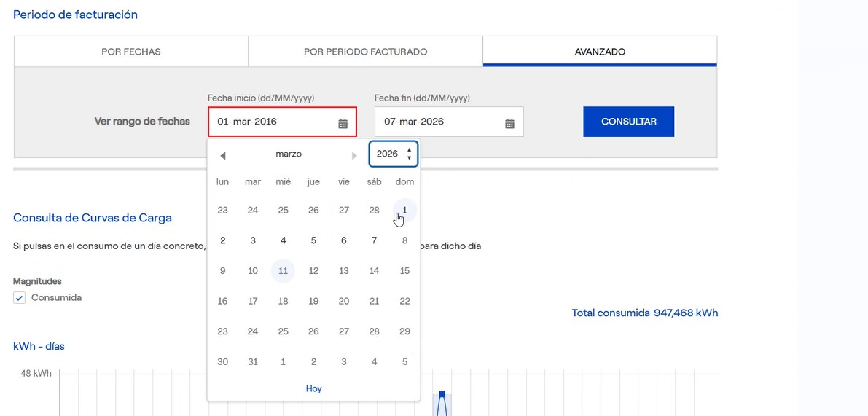Switch to the POR PERIODO FACTURADO tab
Image resolution: width=868 pixels, height=416 pixels.
[365, 52]
